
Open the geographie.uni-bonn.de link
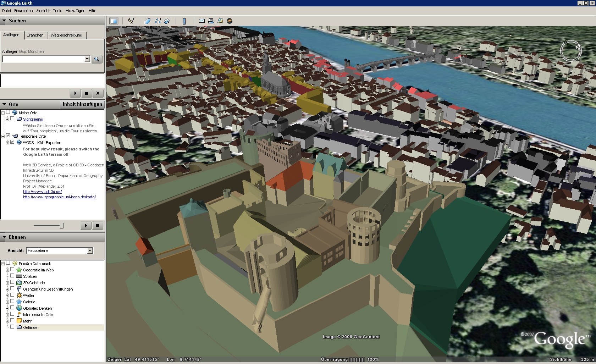[x=59, y=197]
